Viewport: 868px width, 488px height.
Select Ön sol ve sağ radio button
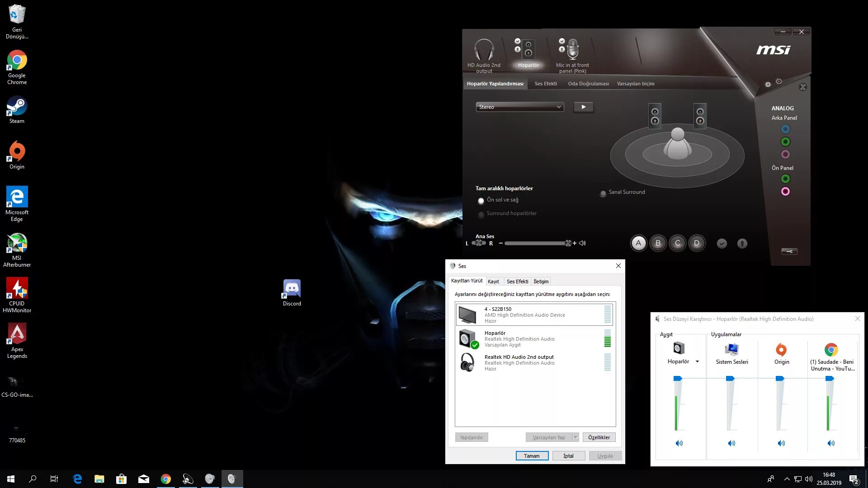coord(481,200)
